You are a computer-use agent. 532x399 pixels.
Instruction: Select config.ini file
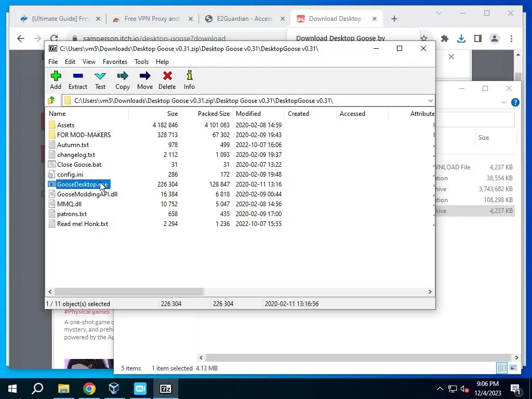click(x=70, y=175)
